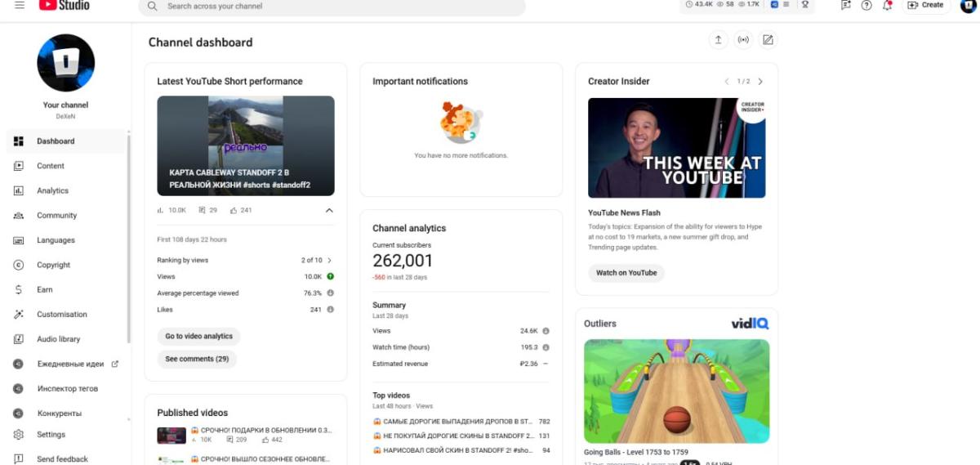
Task: Click the 262,001 current subscribers count
Action: pyautogui.click(x=403, y=261)
